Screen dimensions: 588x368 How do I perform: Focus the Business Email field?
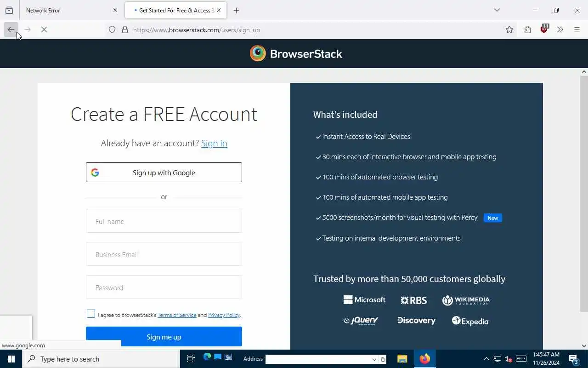[x=164, y=254]
